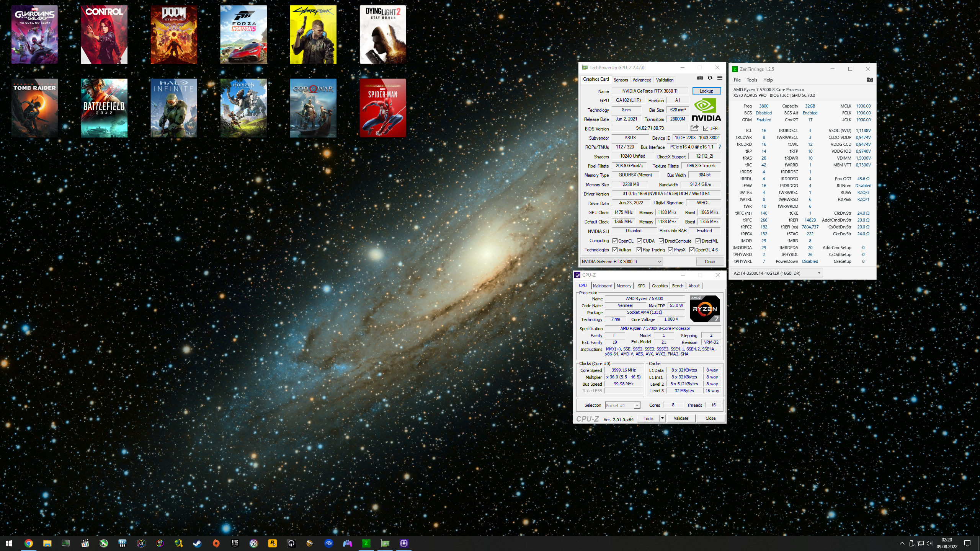Open Cyberpunk game shortcut on desktop

[313, 34]
